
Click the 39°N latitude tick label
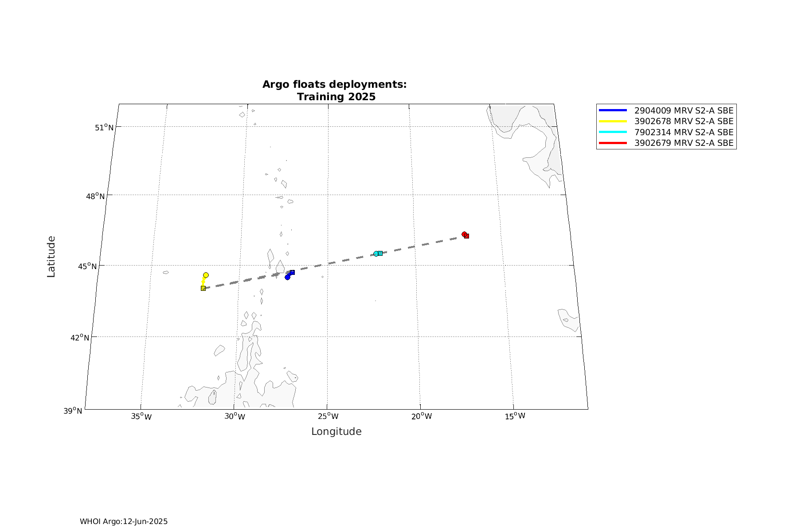73,411
